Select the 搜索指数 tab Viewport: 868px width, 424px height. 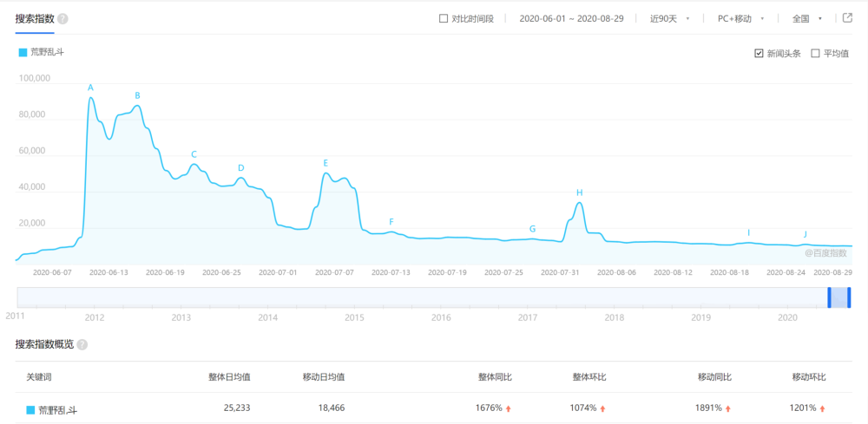point(35,19)
